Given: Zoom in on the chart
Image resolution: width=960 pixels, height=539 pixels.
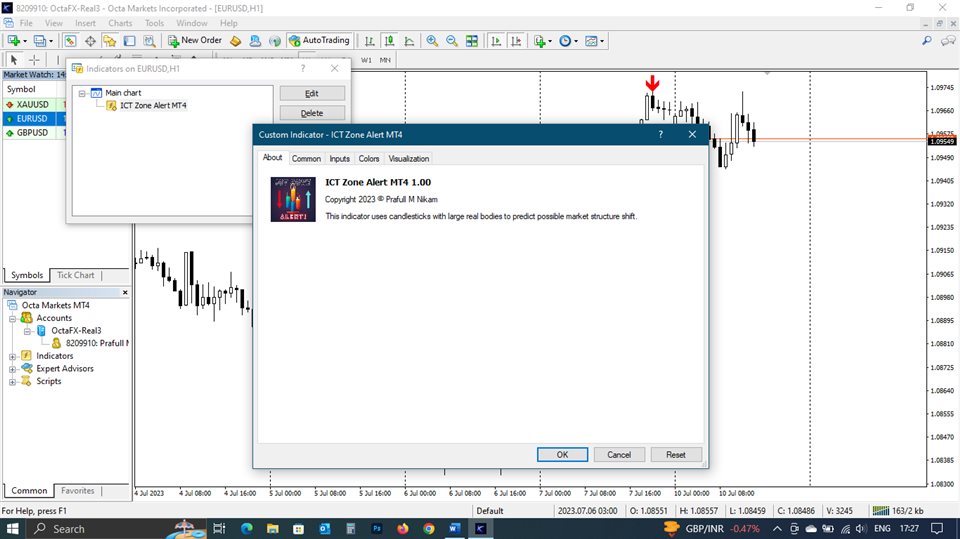Looking at the screenshot, I should pyautogui.click(x=432, y=41).
